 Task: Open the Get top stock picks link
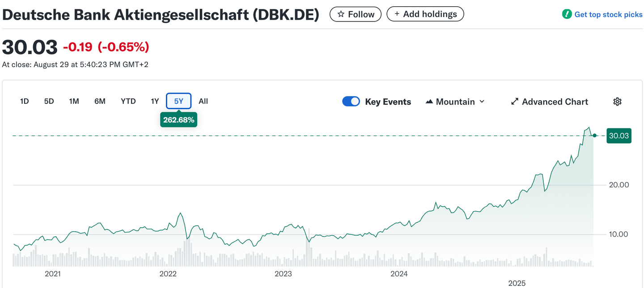608,14
